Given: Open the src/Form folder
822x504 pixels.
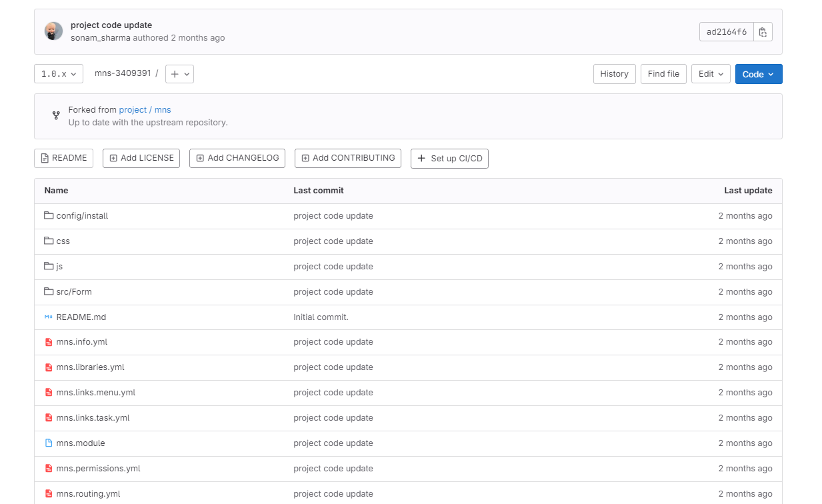Looking at the screenshot, I should point(74,292).
